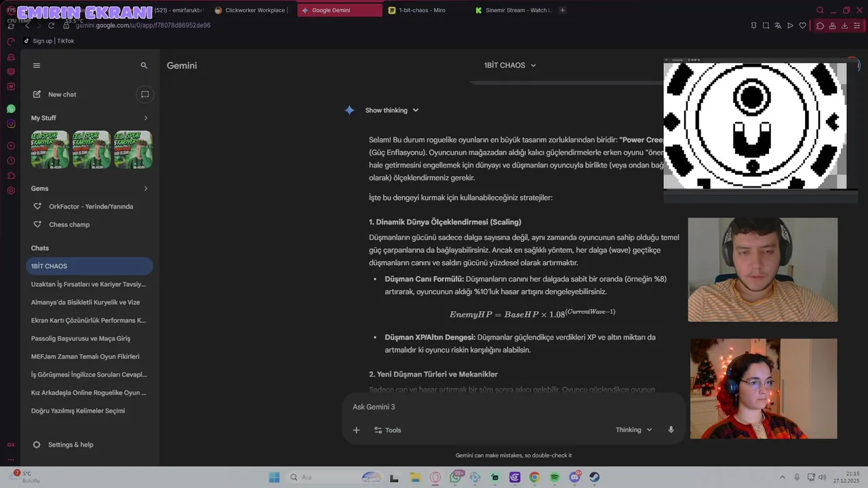Open the browser profile account icon
This screenshot has height=488, width=868.
(x=832, y=26)
